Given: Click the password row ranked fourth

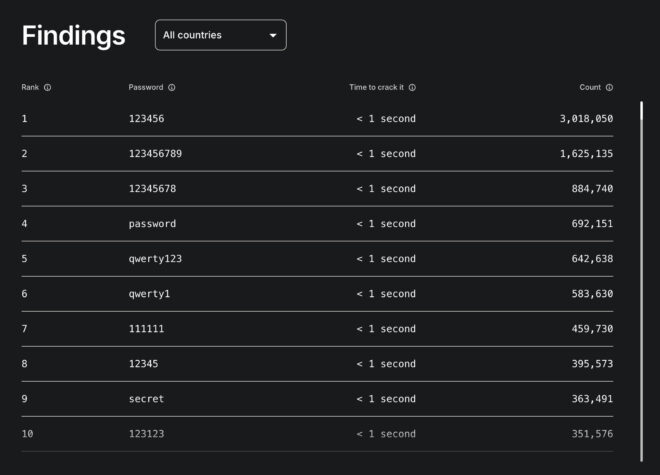Looking at the screenshot, I should point(152,224).
